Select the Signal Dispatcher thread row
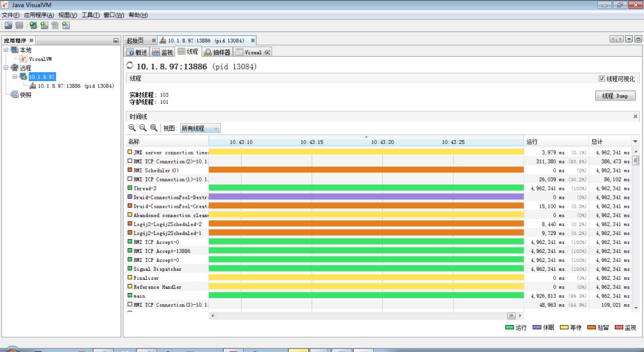Viewport: 644px width, 352px height. 379,268
